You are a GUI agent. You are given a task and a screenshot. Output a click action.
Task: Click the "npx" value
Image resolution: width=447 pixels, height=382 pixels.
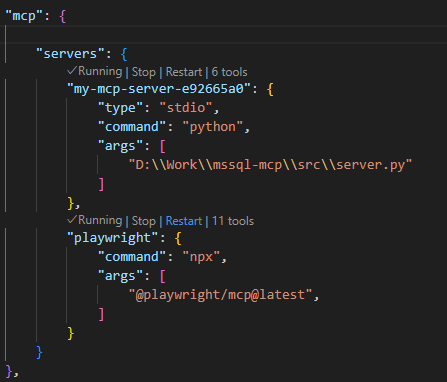coord(201,257)
